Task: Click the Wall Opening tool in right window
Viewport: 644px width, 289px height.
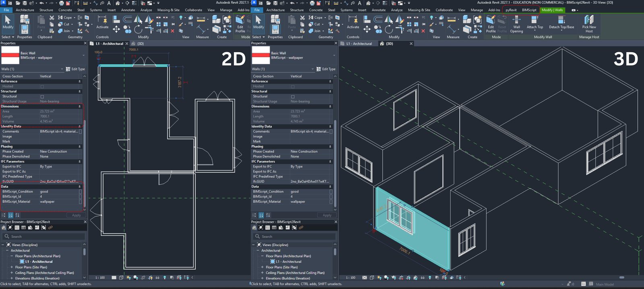Action: (x=516, y=24)
